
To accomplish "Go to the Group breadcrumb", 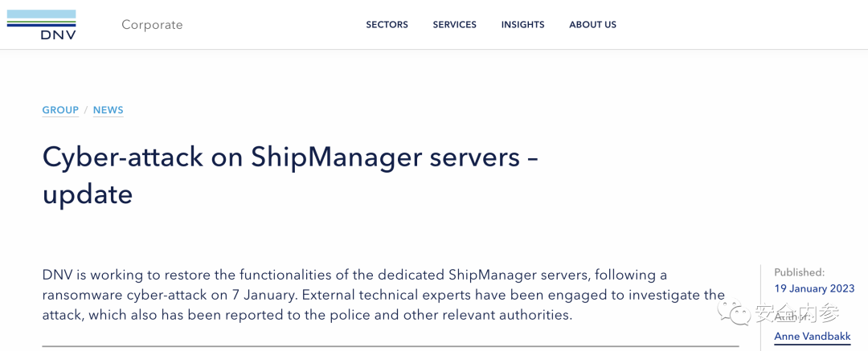I will pyautogui.click(x=60, y=110).
